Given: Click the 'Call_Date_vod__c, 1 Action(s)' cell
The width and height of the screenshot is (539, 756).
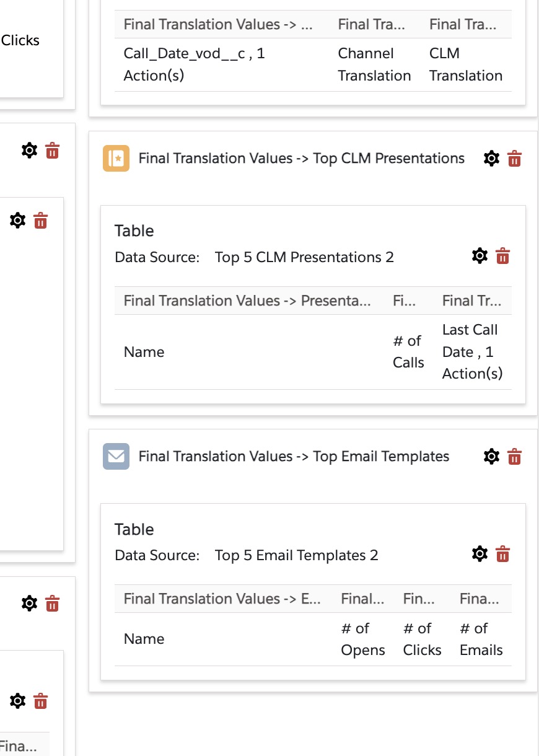Looking at the screenshot, I should tap(194, 64).
